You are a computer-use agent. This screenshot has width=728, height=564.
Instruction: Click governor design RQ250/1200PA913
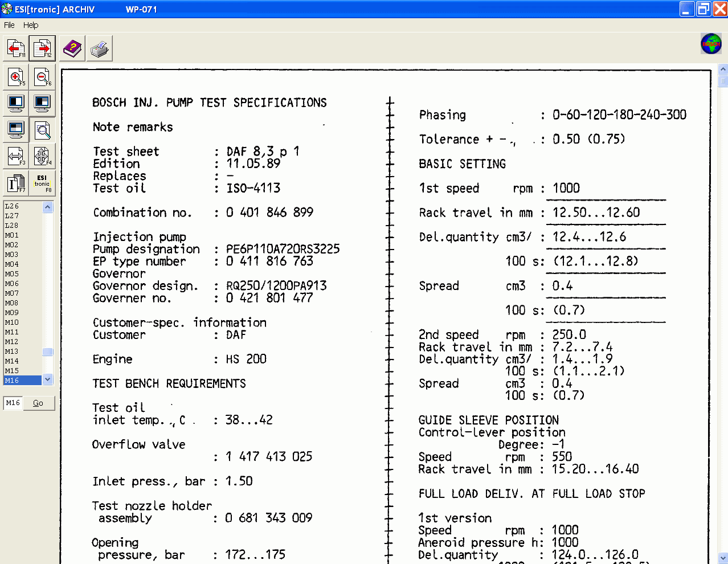277,286
